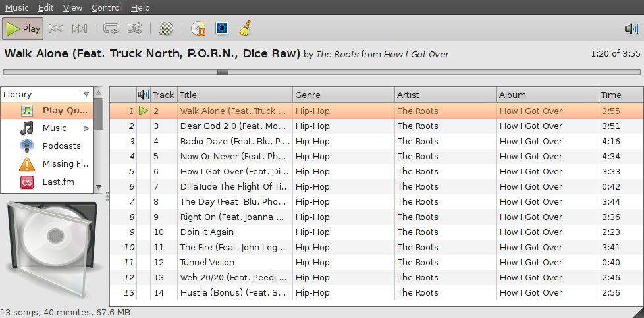644x318 pixels.
Task: Toggle repeat mode
Action: pos(111,28)
